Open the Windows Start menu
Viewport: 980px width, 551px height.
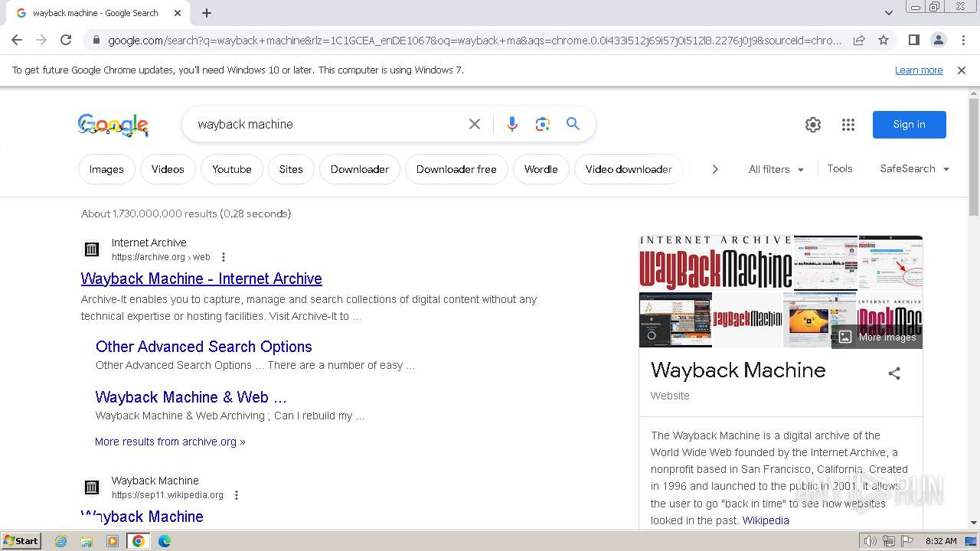[x=21, y=541]
